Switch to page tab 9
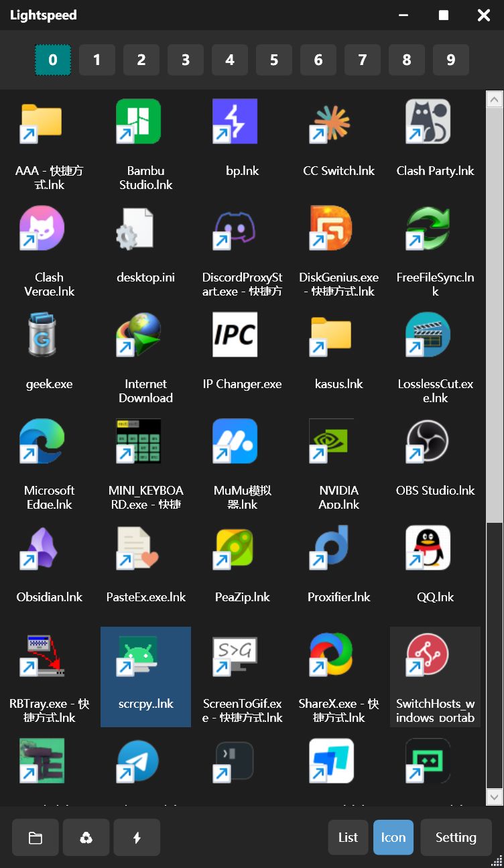 [450, 60]
